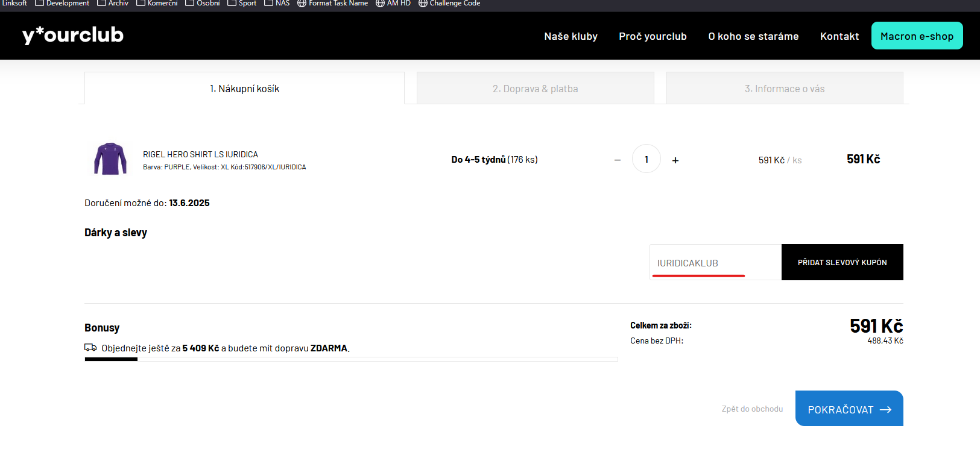Open the Development bookmark folder
Image resolution: width=980 pixels, height=449 pixels.
click(62, 3)
